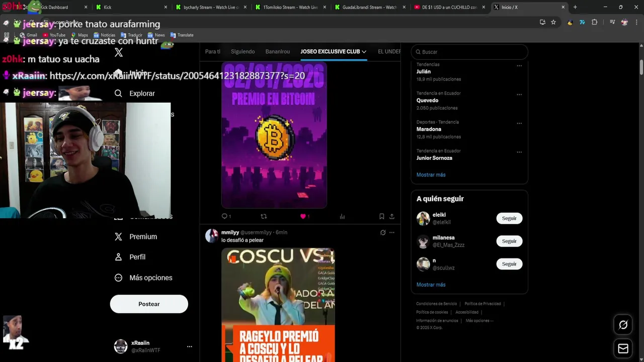Follow milanesa
The height and width of the screenshot is (362, 644).
(x=509, y=241)
